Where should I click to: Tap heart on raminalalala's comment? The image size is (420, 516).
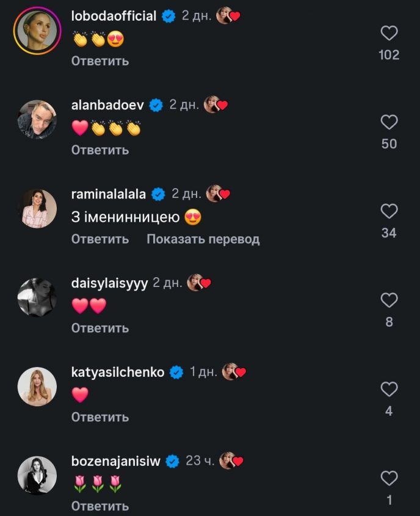click(389, 212)
